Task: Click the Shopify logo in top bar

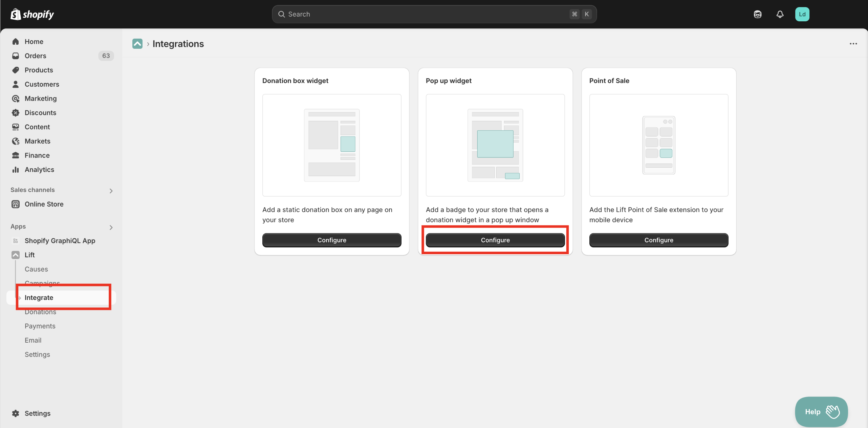Action: tap(32, 14)
